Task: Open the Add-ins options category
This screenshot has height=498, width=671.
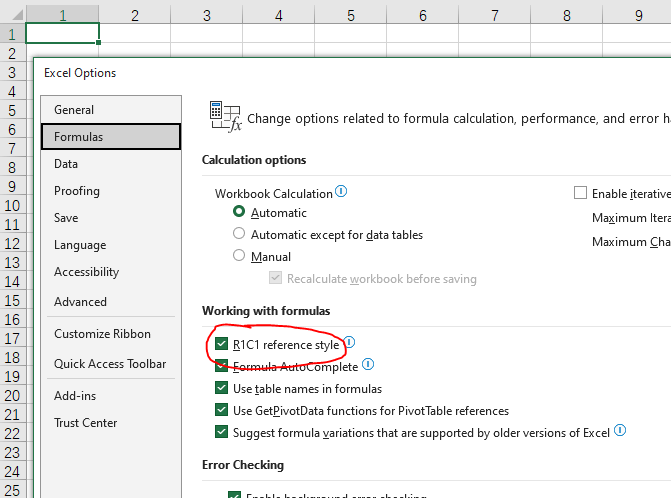Action: tap(111, 396)
